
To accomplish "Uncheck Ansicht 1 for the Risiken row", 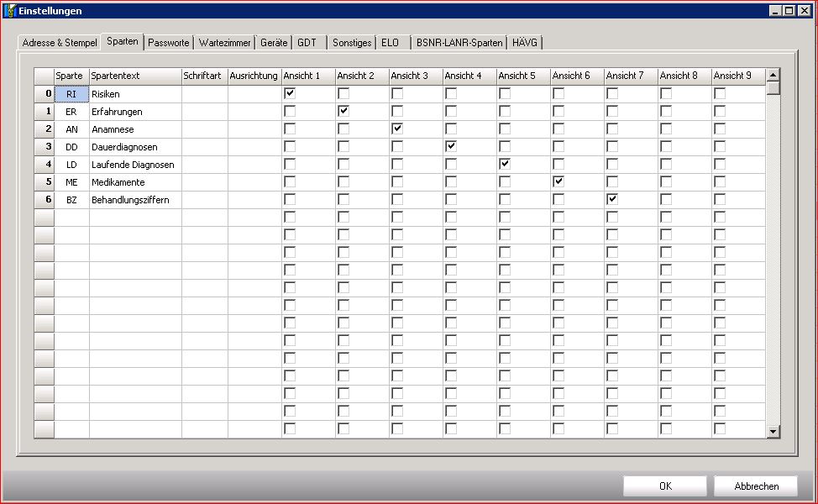I will pyautogui.click(x=290, y=94).
